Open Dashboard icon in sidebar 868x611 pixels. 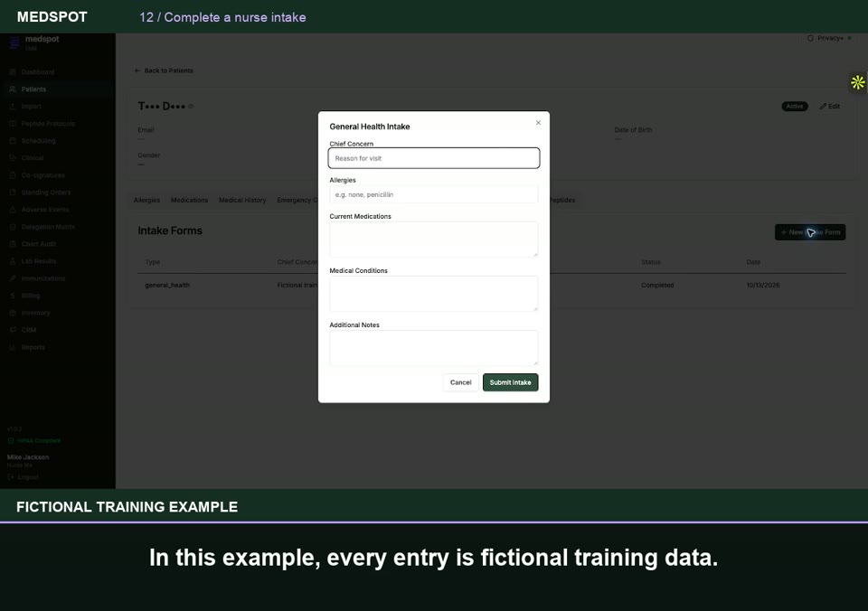(13, 72)
